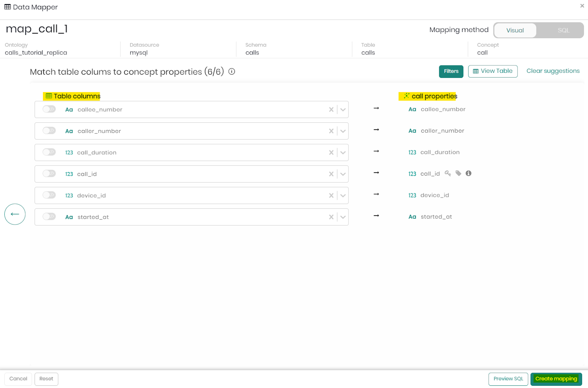
Task: Remove the started_at column selection with X
Action: coord(331,217)
